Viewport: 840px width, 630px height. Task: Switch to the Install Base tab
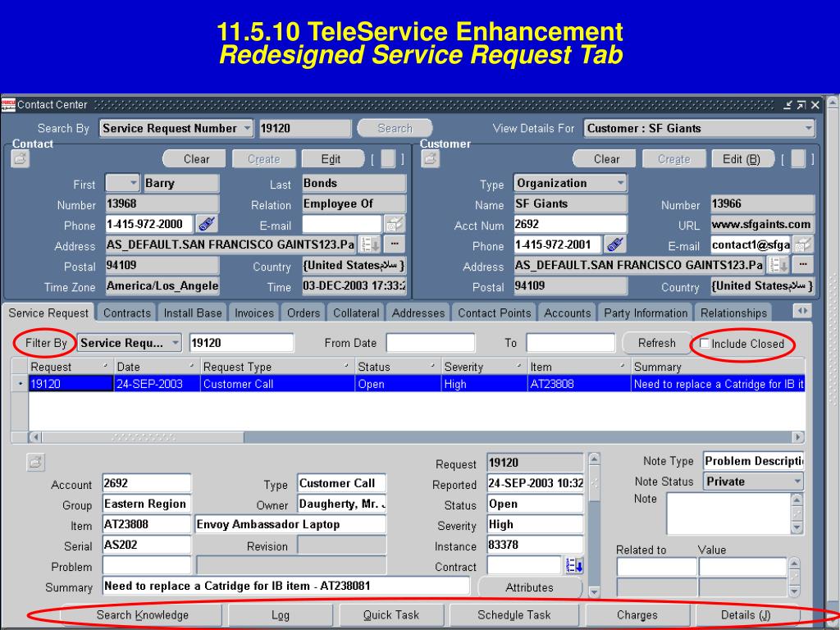point(193,313)
